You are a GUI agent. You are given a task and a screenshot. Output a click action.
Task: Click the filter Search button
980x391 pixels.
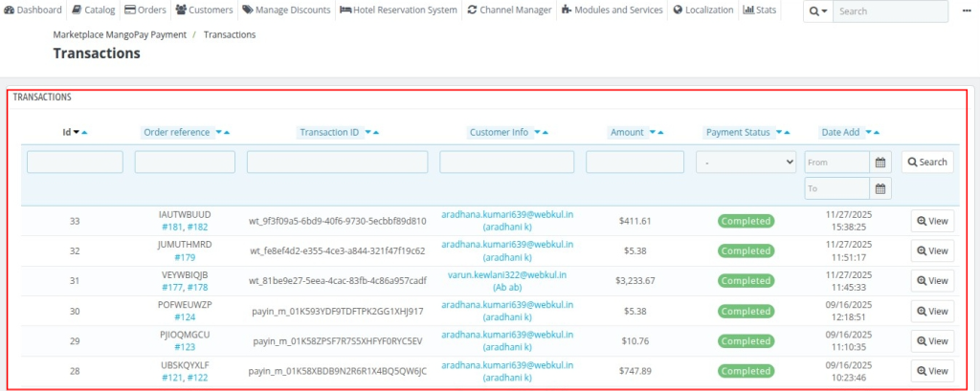(x=927, y=162)
